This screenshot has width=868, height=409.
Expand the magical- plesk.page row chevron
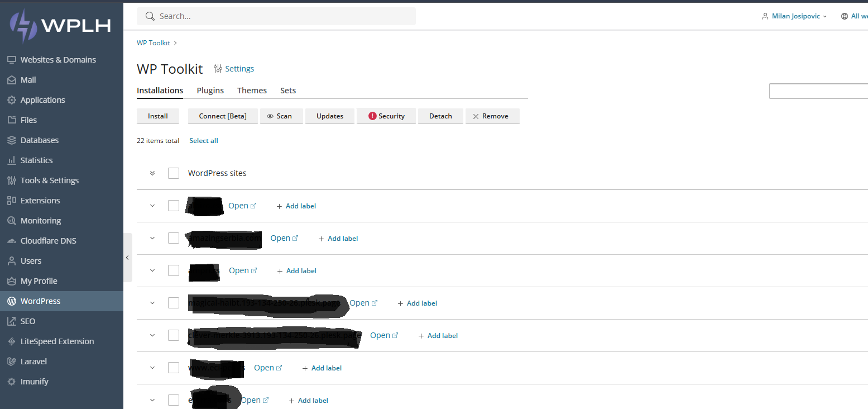[152, 303]
